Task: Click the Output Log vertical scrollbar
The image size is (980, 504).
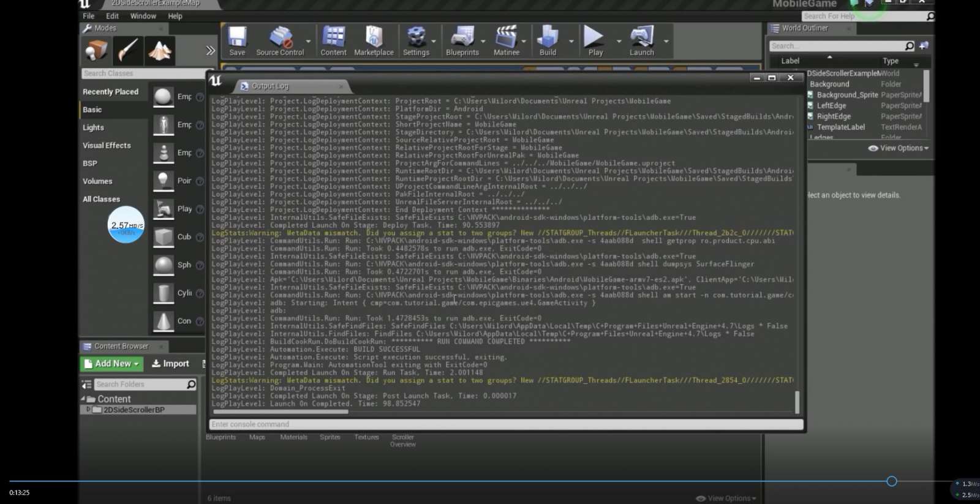Action: tap(797, 402)
